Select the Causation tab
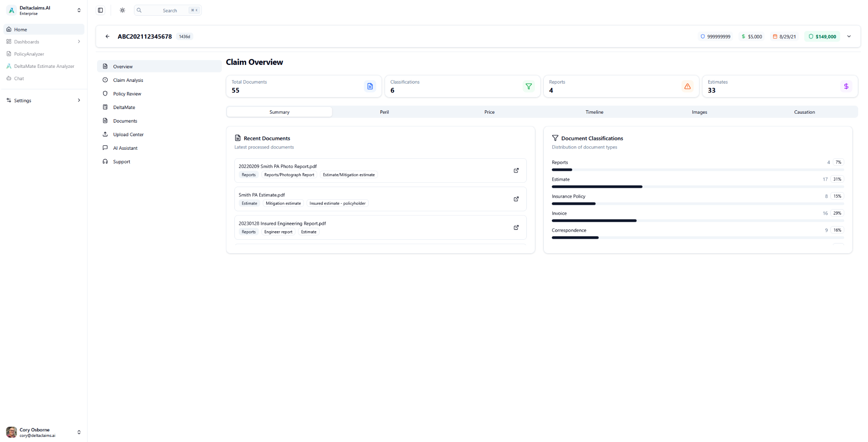This screenshot has height=442, width=868. (804, 112)
